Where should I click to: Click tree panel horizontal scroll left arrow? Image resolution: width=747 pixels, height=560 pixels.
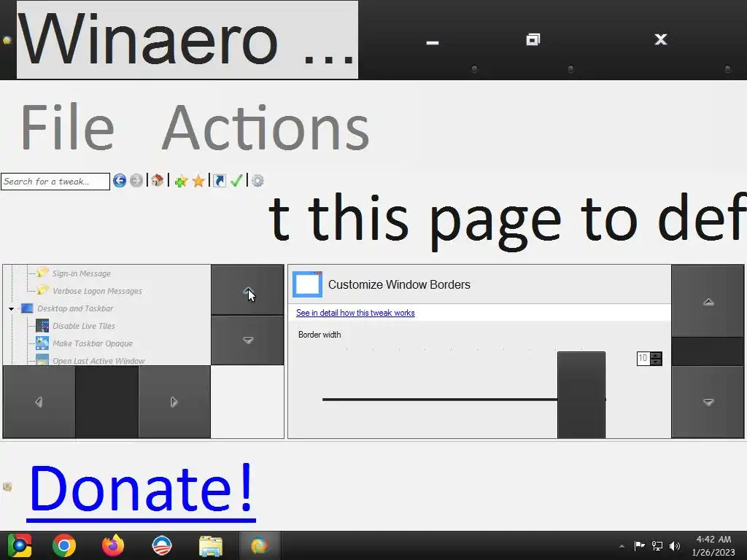pyautogui.click(x=39, y=402)
